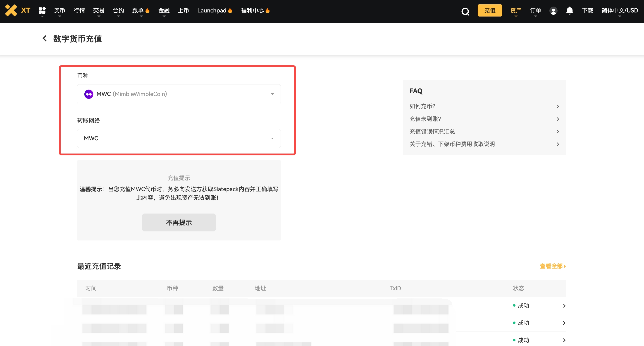Click the 数量 column header

coord(218,288)
